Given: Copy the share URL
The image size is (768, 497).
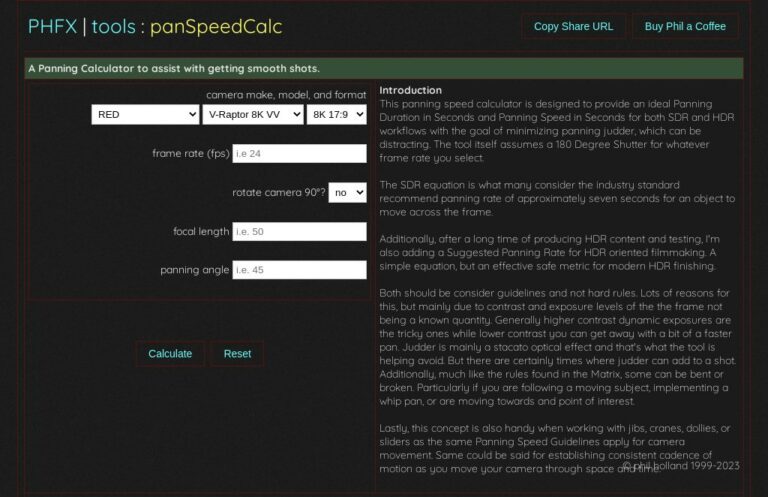Looking at the screenshot, I should click(x=574, y=26).
